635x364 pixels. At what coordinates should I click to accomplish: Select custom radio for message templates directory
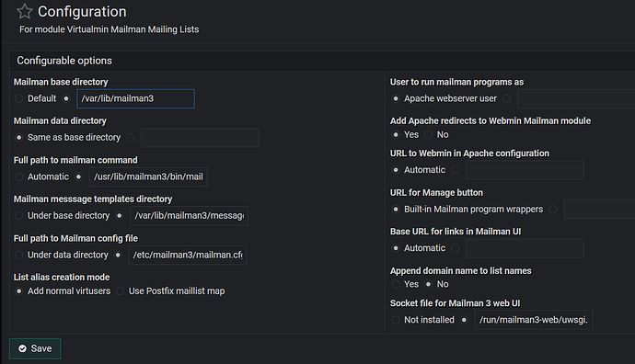[120, 216]
